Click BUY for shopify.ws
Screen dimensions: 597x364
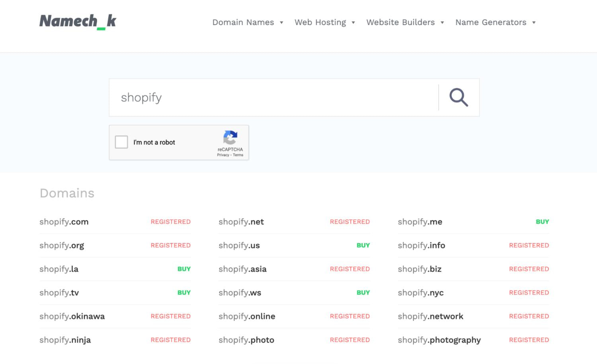pos(363,292)
